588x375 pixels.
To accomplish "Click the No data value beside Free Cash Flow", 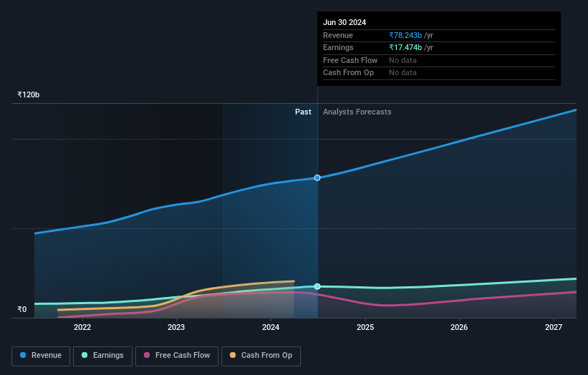I will [403, 60].
